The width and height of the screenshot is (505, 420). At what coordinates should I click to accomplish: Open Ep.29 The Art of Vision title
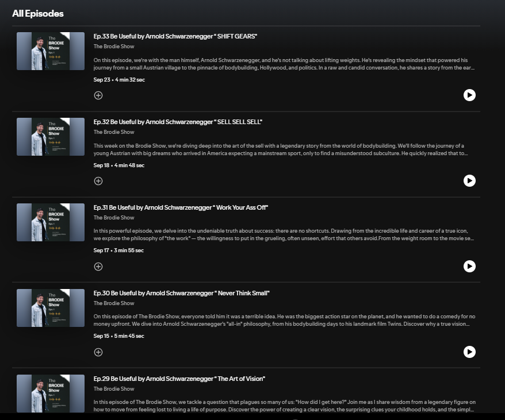179,379
